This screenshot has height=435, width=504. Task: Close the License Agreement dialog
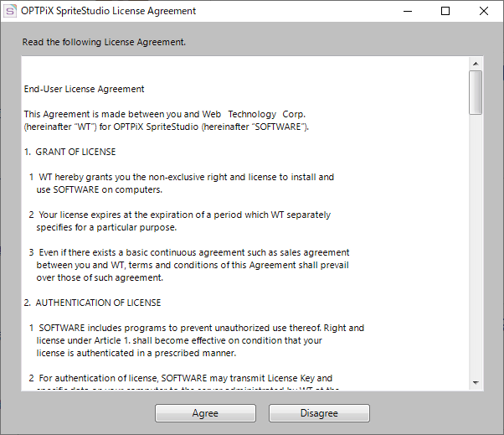(483, 11)
